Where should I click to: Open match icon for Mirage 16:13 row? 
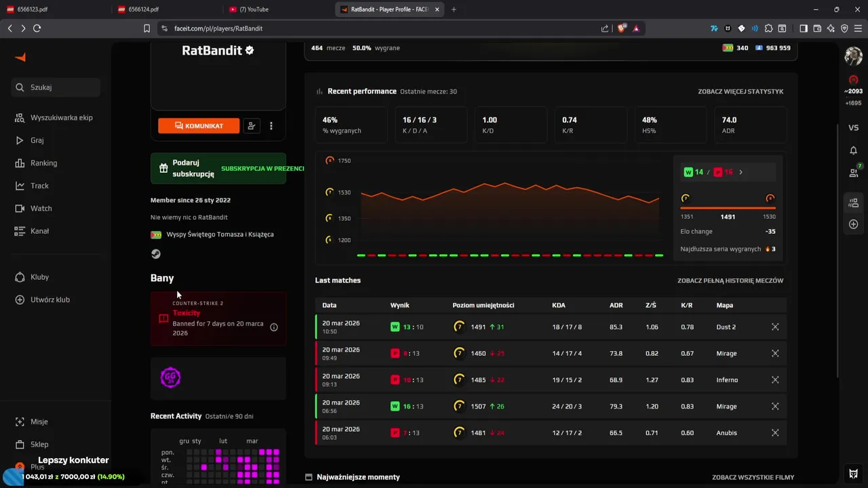pyautogui.click(x=775, y=406)
